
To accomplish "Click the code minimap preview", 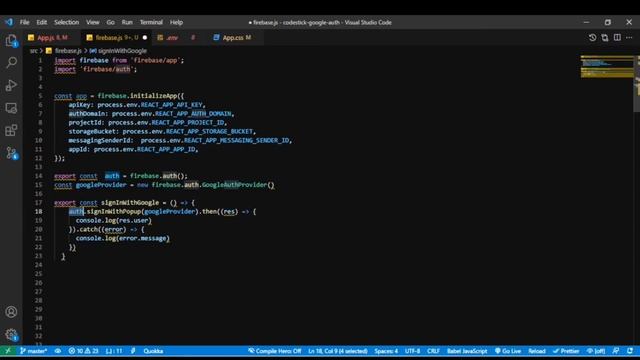I will tap(607, 67).
